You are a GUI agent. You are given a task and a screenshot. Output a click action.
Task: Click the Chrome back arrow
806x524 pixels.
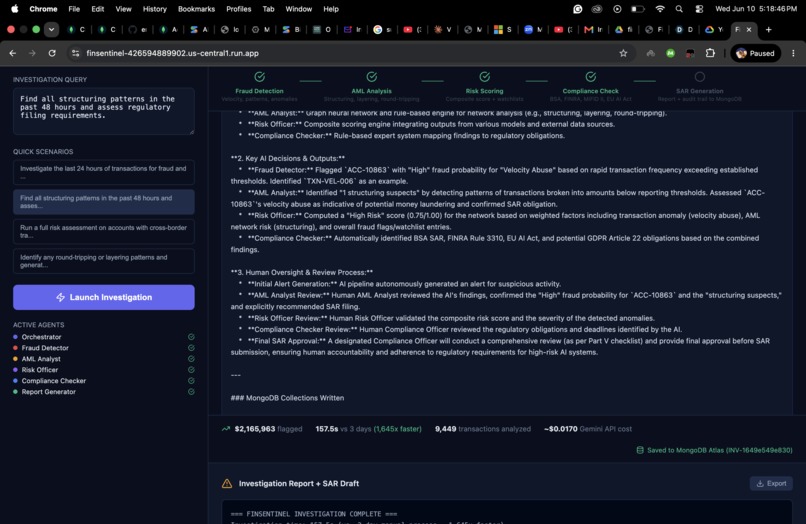13,53
